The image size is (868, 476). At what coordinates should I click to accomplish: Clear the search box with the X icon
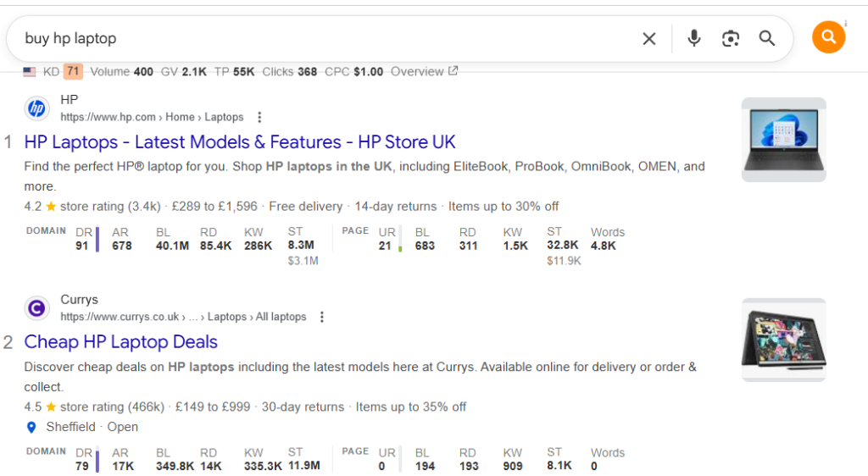coord(648,39)
